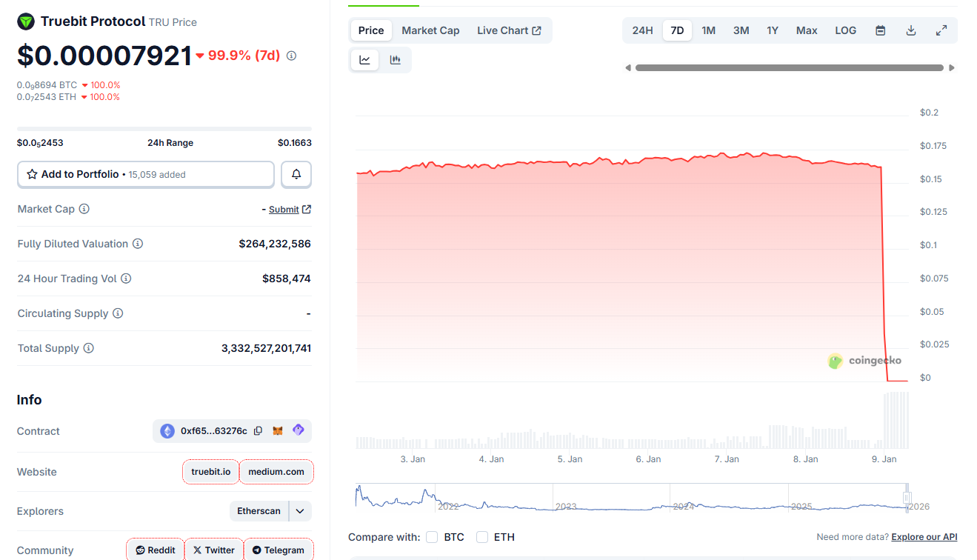The width and height of the screenshot is (977, 560).
Task: Add TRU token via MetaMask fox icon
Action: tap(277, 430)
